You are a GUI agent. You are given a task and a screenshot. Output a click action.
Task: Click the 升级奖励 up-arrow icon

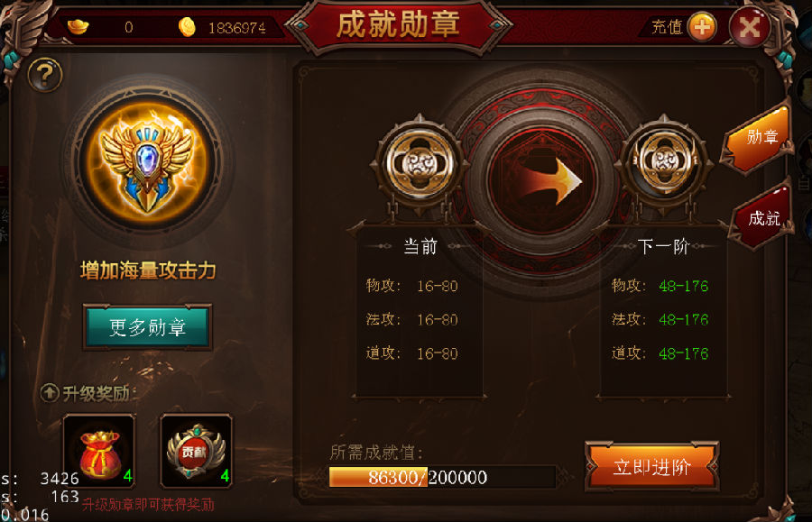tap(50, 393)
